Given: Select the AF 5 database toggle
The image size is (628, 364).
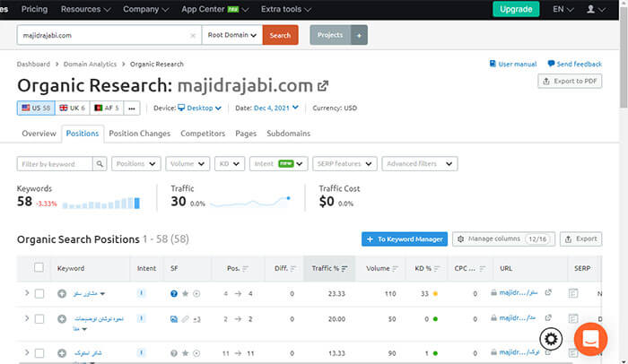Looking at the screenshot, I should coord(107,108).
